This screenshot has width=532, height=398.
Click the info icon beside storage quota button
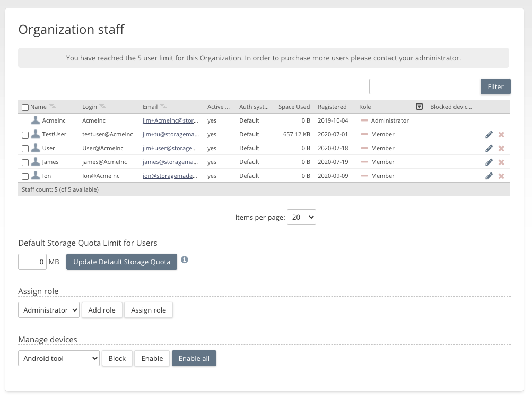coord(185,260)
